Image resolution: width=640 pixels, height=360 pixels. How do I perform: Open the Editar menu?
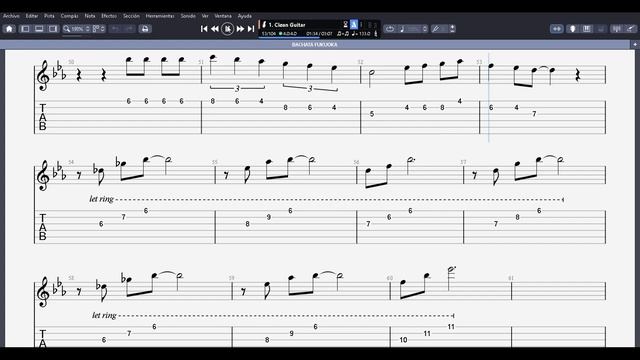(32, 16)
